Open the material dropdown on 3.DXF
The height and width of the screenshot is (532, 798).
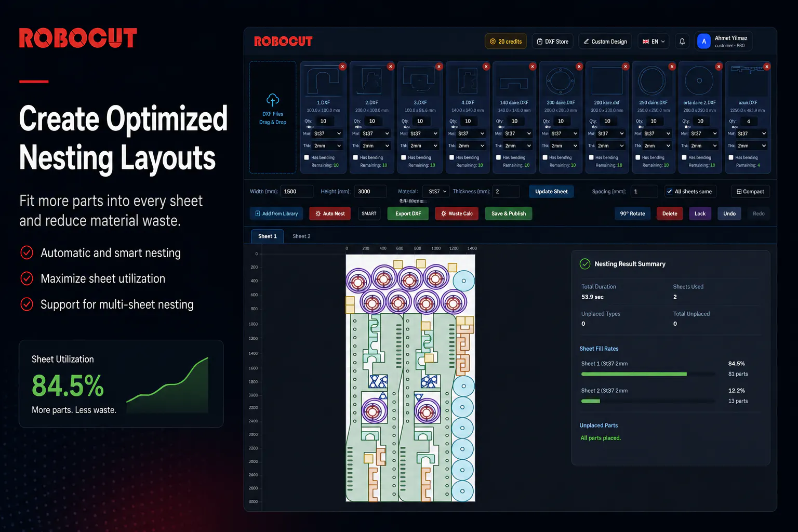pos(423,134)
